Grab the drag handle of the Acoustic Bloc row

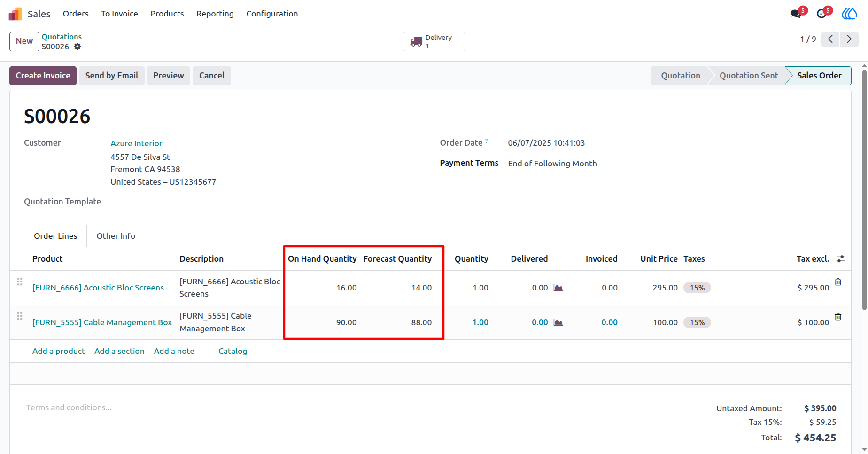(x=20, y=282)
